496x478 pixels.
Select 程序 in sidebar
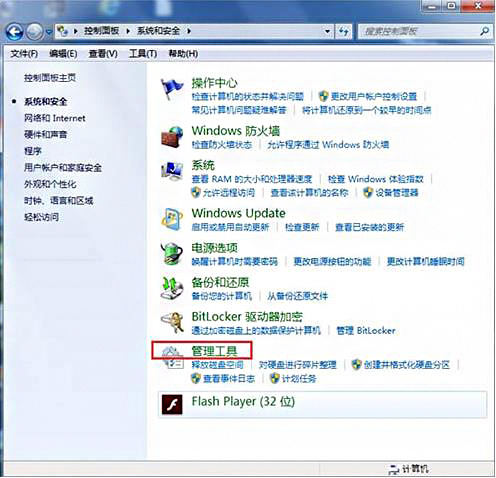pyautogui.click(x=33, y=151)
